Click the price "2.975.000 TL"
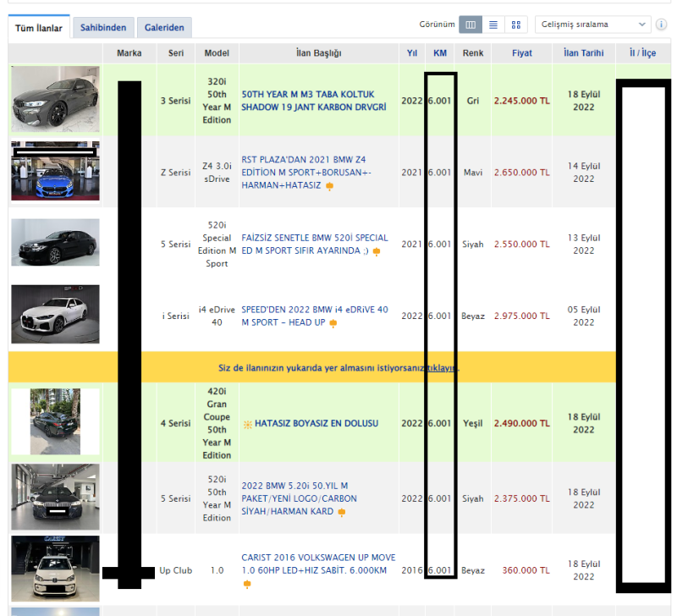 coord(522,316)
